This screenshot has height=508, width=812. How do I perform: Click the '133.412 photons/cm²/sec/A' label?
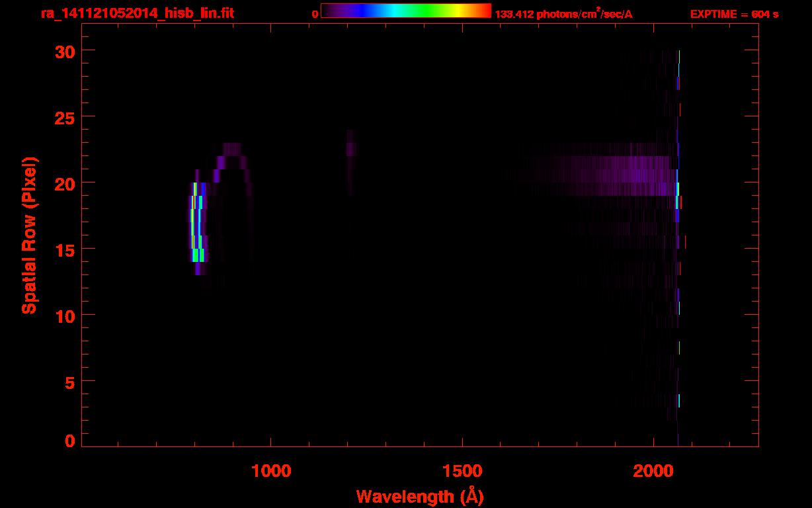[563, 14]
